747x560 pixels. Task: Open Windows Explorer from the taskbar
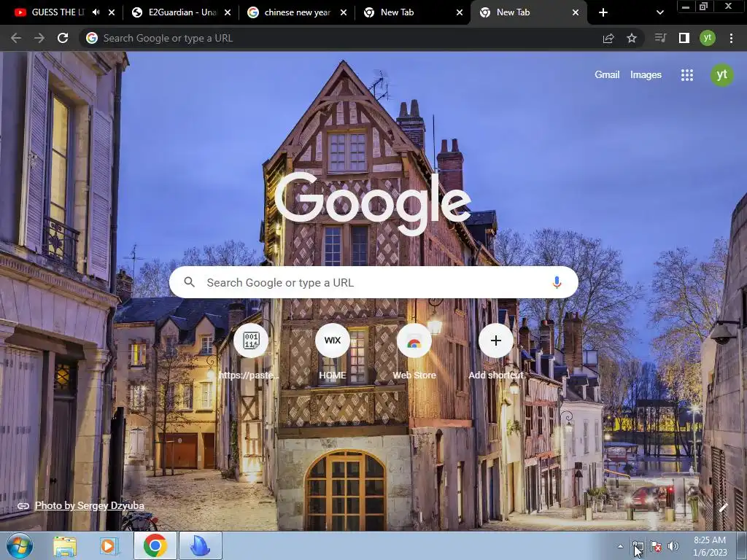(x=65, y=546)
